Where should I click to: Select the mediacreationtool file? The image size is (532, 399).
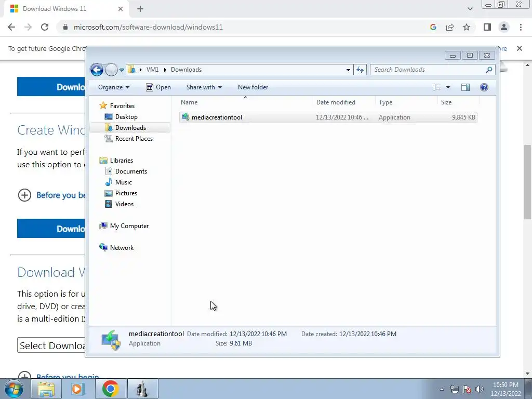pos(328,117)
